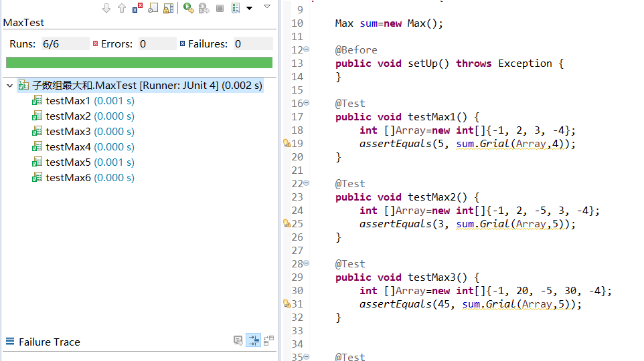644x361 pixels.
Task: Rerun Test with green play icon
Action: click(189, 8)
